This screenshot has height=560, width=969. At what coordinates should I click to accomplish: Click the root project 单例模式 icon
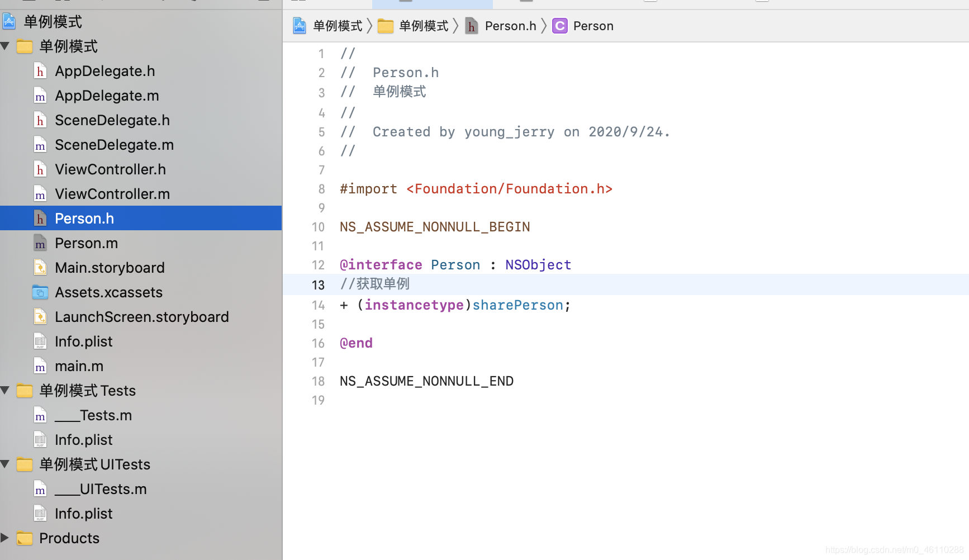pyautogui.click(x=9, y=22)
